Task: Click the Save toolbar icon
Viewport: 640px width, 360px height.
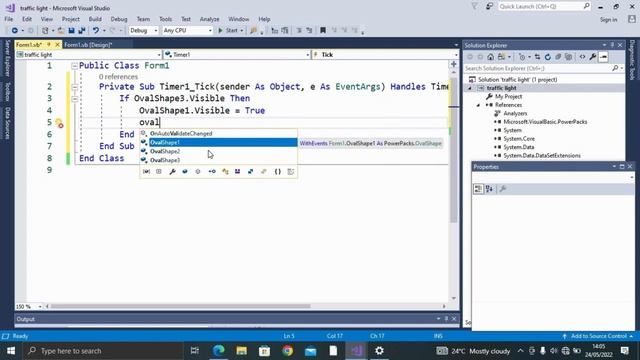Action: [71, 31]
